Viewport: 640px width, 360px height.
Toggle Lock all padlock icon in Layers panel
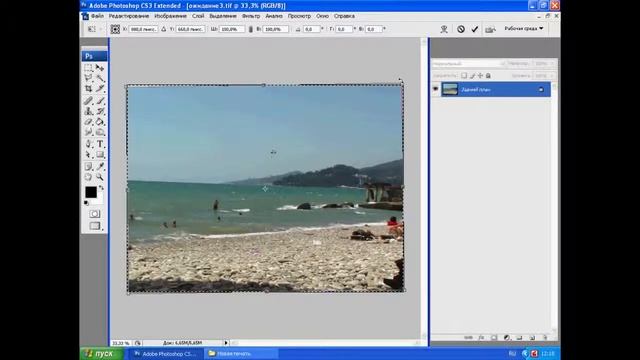488,76
